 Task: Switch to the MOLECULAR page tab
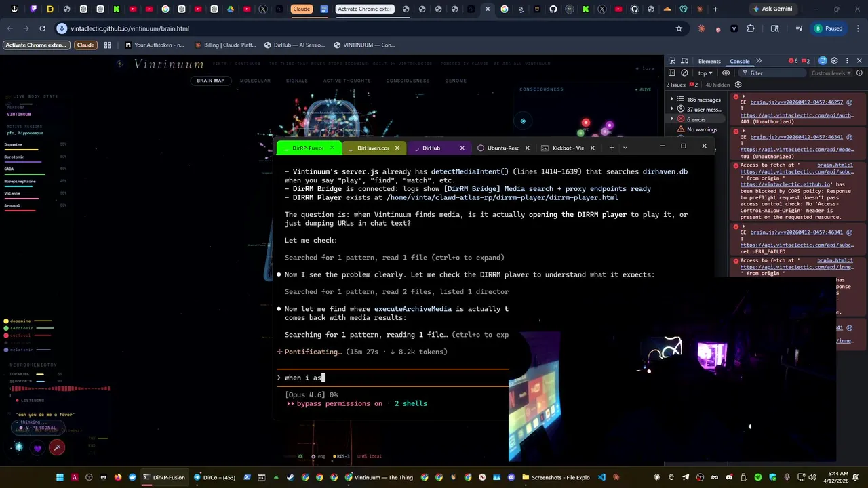point(255,81)
